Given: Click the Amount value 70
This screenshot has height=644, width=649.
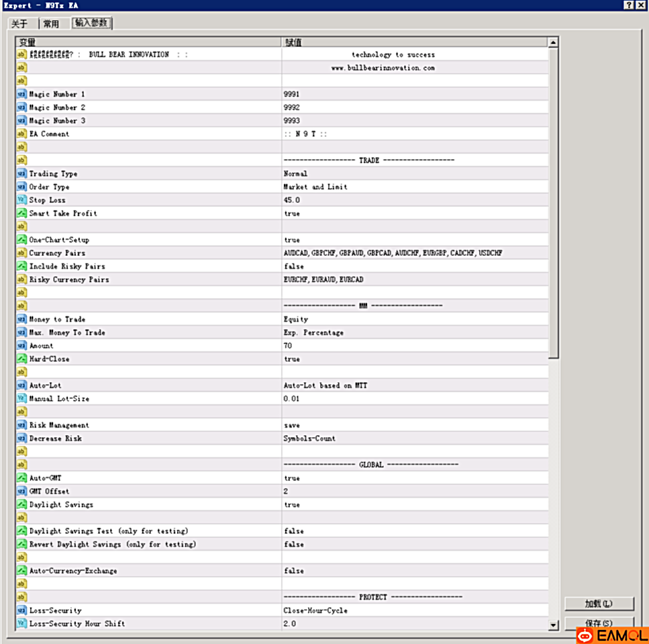Looking at the screenshot, I should point(287,345).
